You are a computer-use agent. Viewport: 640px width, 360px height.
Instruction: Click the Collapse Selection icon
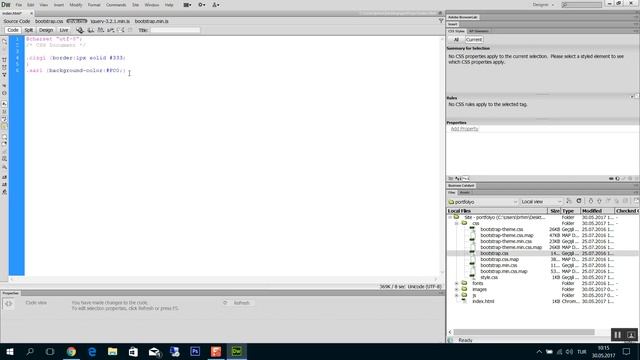pos(4,67)
